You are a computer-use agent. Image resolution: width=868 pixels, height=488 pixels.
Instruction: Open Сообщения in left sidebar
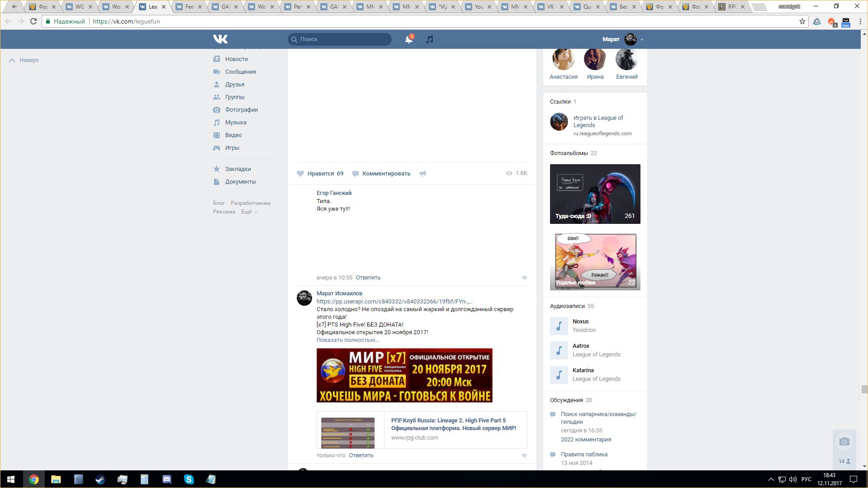click(x=240, y=72)
